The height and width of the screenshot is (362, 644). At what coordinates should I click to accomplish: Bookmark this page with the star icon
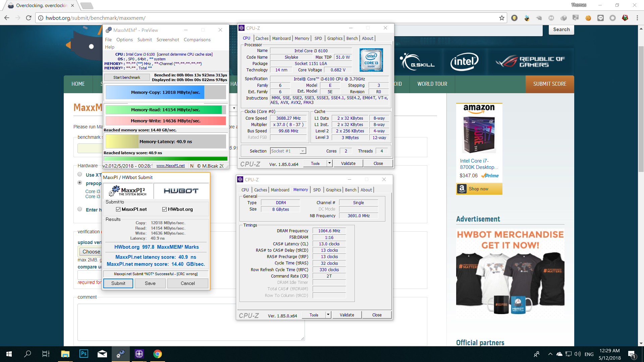point(502,18)
